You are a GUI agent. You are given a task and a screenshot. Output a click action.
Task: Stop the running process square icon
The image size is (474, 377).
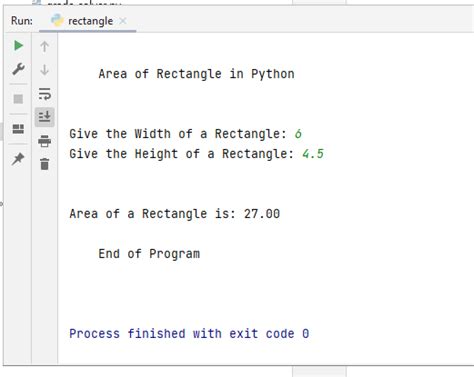pyautogui.click(x=18, y=99)
